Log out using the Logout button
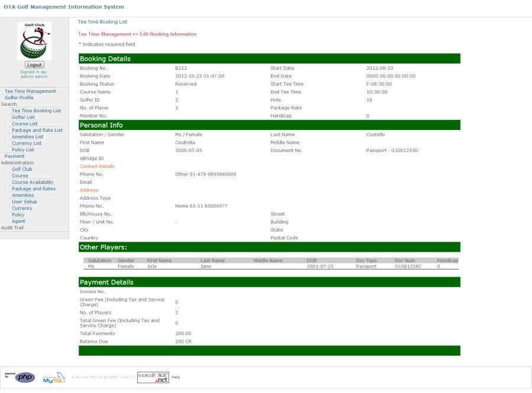 pyautogui.click(x=34, y=64)
